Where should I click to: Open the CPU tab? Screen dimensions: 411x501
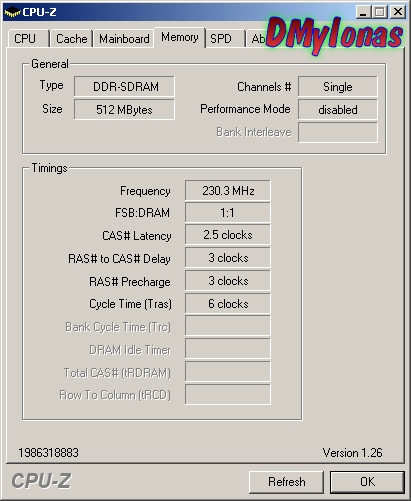click(x=29, y=39)
